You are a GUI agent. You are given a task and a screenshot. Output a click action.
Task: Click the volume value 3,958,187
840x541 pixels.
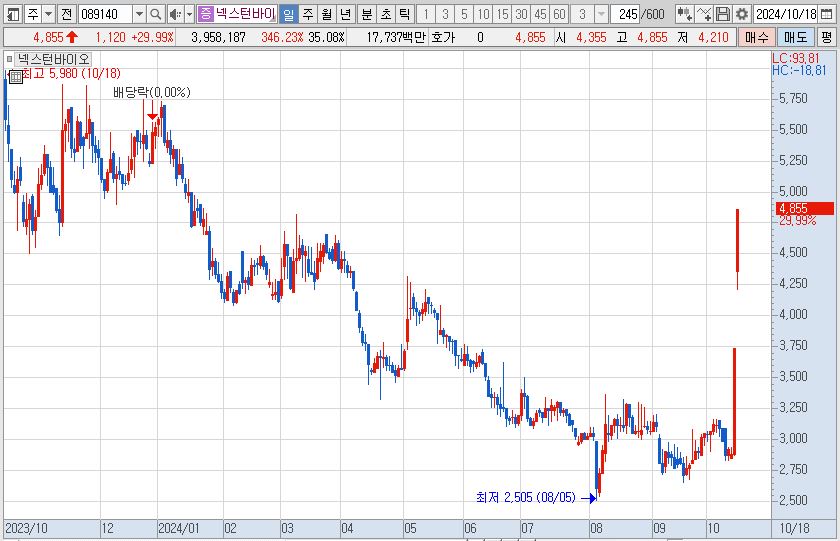coord(218,37)
